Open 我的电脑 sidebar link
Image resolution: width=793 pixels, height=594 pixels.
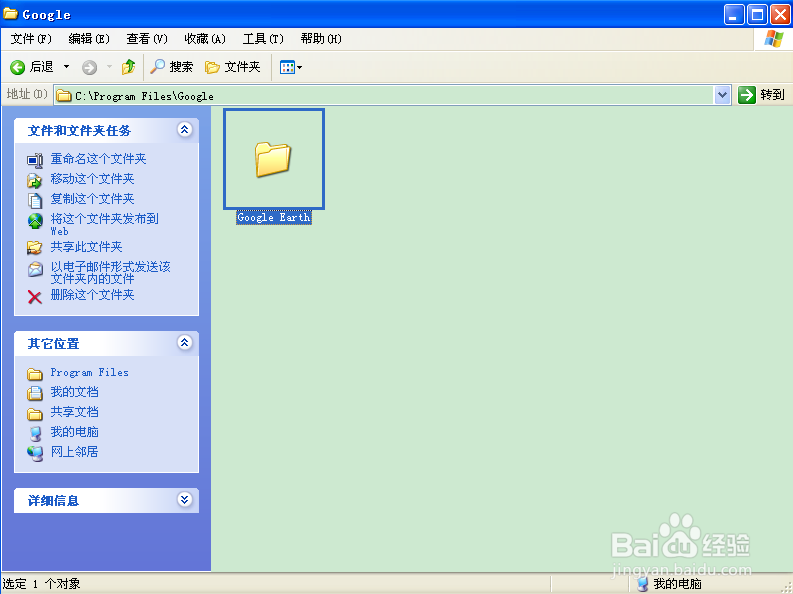pos(74,432)
